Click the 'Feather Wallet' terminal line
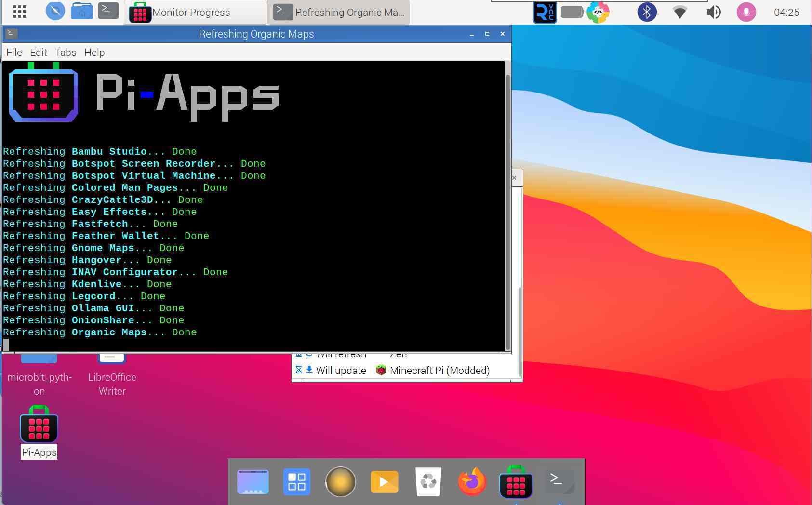 click(106, 236)
